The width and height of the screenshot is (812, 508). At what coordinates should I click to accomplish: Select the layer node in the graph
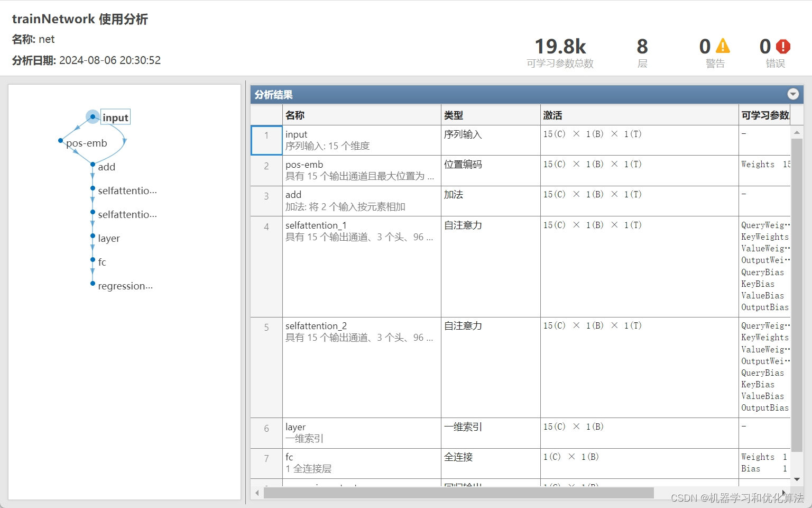point(93,236)
